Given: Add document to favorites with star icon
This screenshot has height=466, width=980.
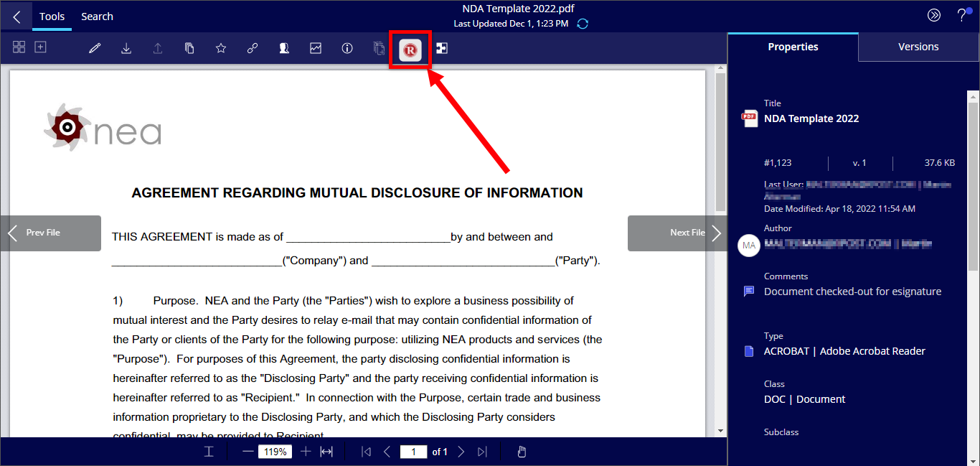Looking at the screenshot, I should point(221,49).
